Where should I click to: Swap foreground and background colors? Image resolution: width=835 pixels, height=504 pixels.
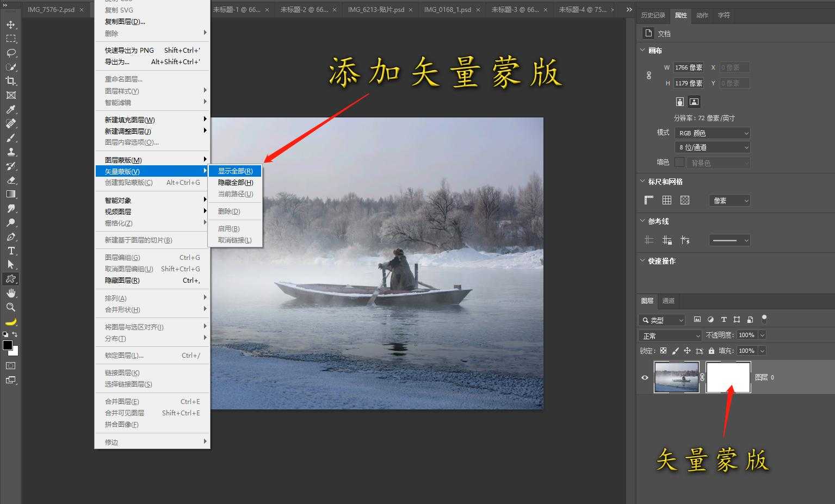(x=15, y=334)
